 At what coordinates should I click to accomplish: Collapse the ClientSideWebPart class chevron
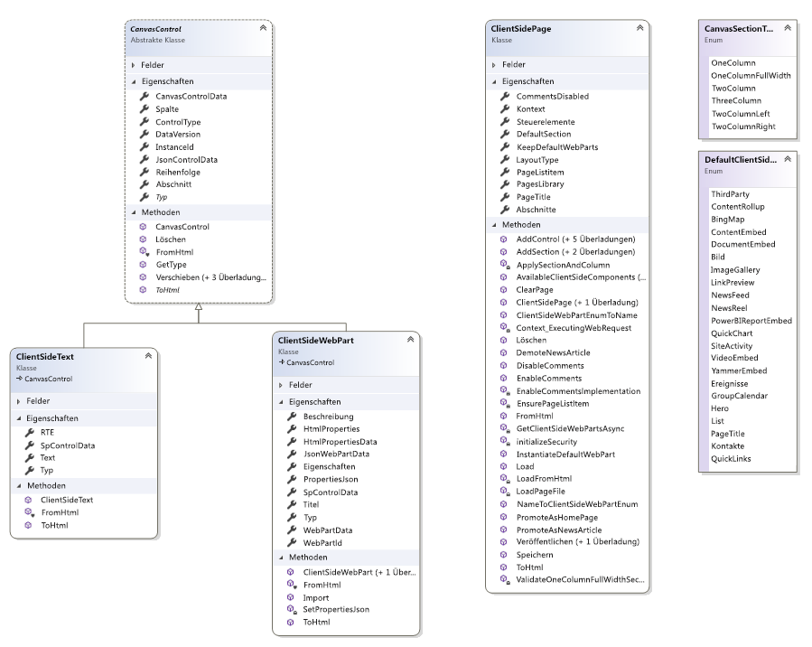[x=410, y=339]
